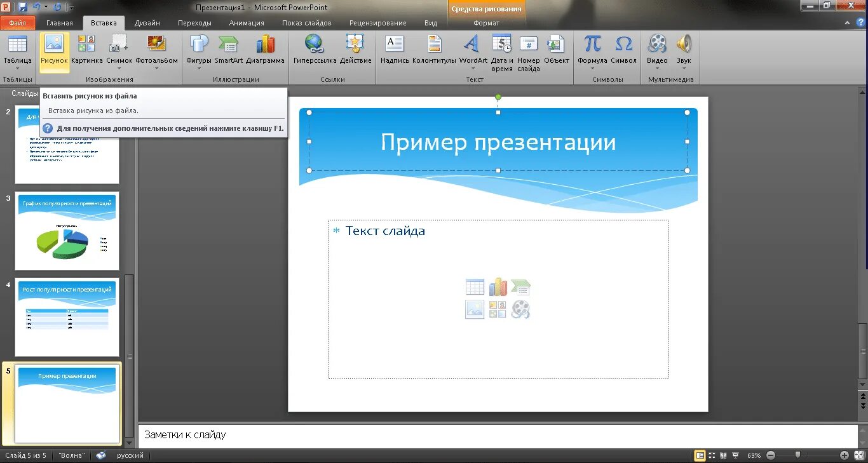
Task: Switch to Дизайн tab
Action: tap(147, 23)
